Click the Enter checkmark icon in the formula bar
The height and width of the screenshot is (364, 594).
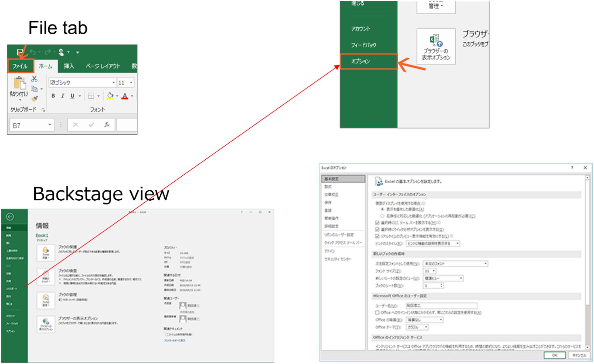[x=91, y=125]
